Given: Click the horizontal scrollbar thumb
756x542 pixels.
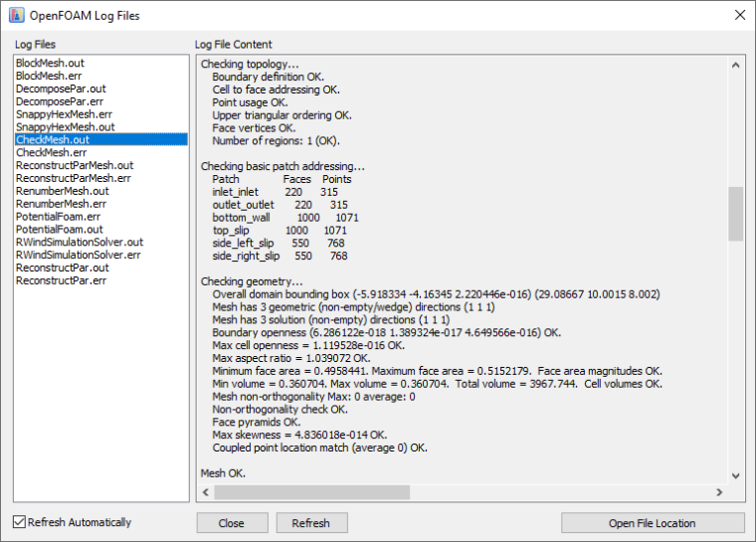Looking at the screenshot, I should click(x=312, y=492).
